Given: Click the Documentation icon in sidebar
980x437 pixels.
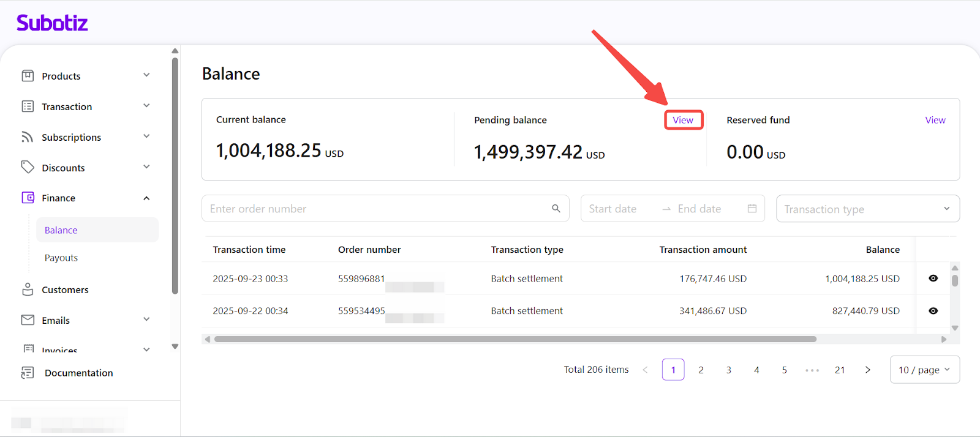Looking at the screenshot, I should [28, 373].
